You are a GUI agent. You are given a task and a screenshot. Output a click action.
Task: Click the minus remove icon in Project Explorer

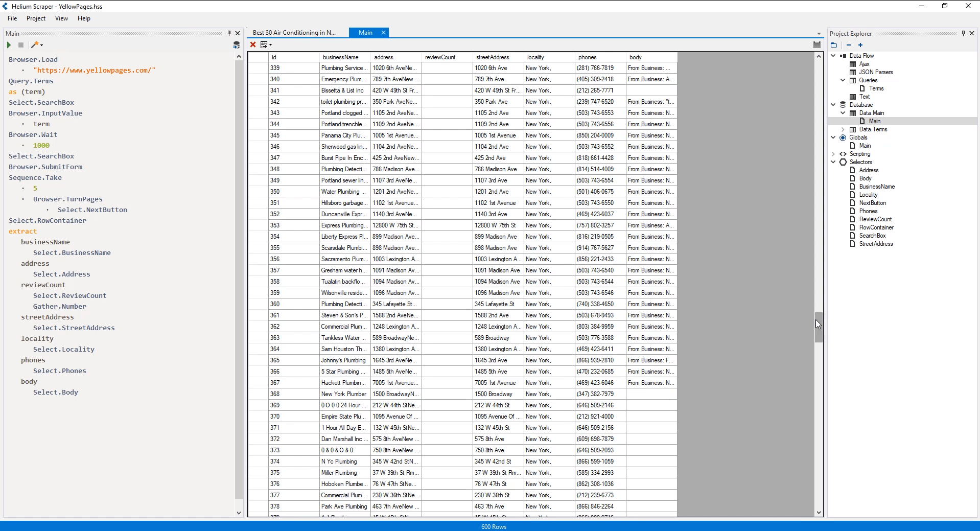[x=849, y=45]
